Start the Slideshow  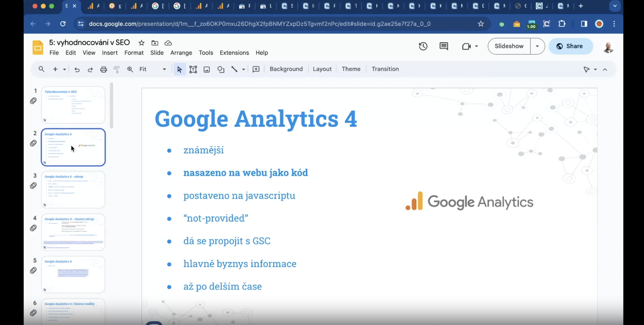509,46
